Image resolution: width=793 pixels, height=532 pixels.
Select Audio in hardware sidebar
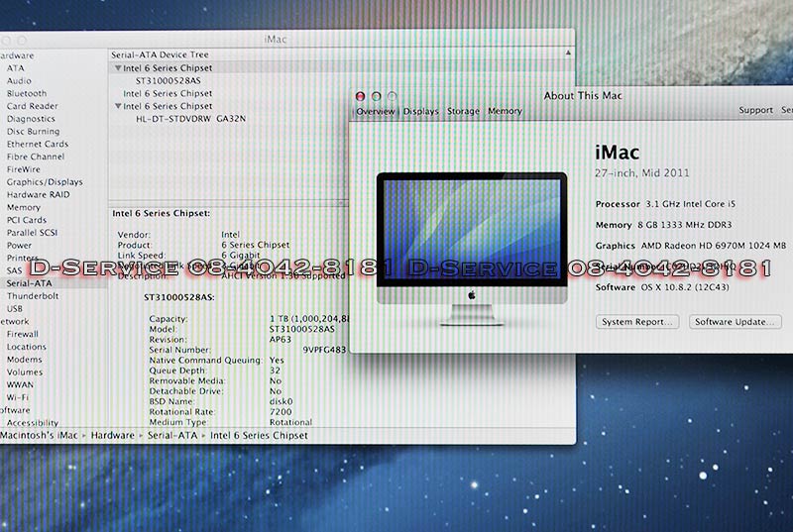coord(19,80)
